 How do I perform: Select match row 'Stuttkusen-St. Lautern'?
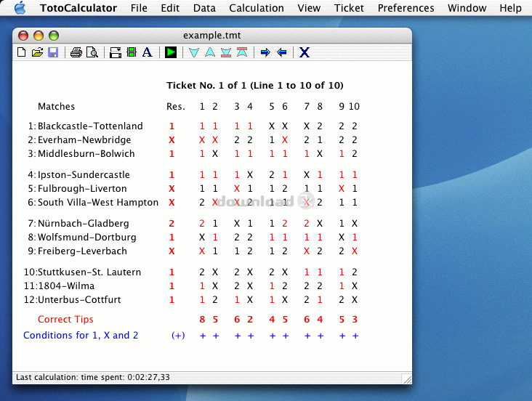tap(89, 272)
